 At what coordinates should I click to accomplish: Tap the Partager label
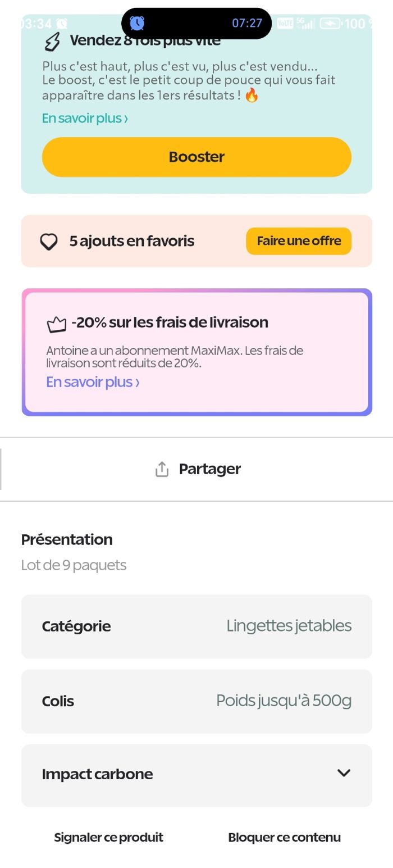209,469
